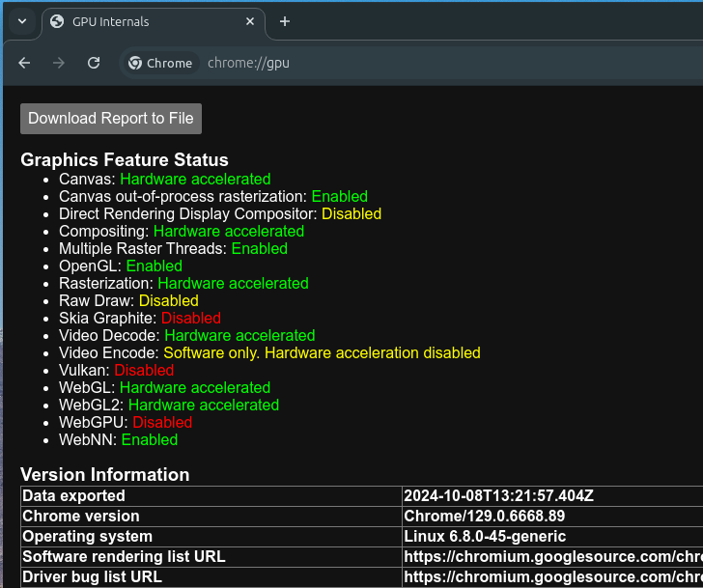The width and height of the screenshot is (703, 588).
Task: Click Multiple Raster Threads Enabled value
Action: click(259, 249)
